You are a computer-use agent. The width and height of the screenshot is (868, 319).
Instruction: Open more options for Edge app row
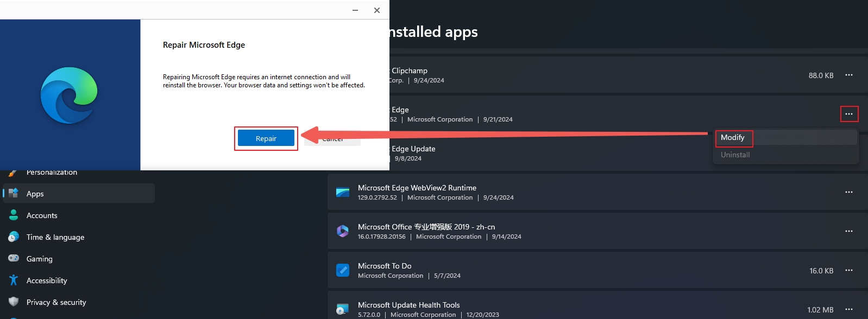coord(849,114)
